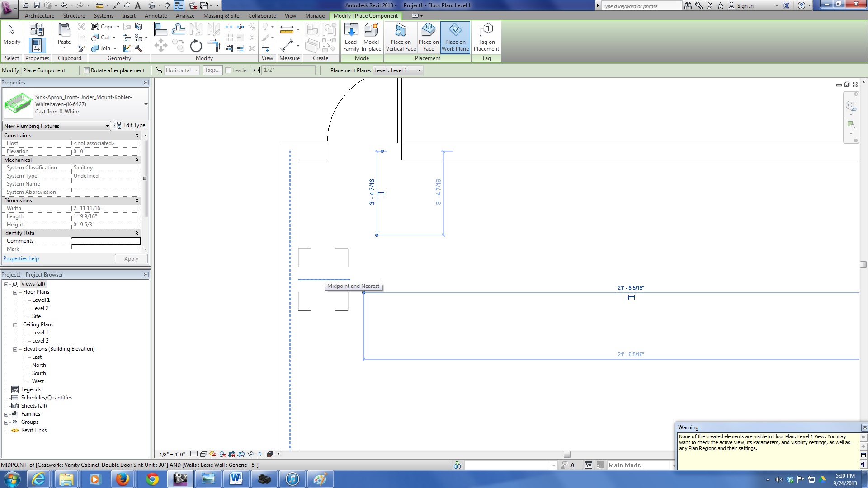Open Placement Plane Level 1 dropdown
Image resolution: width=868 pixels, height=488 pixels.
pyautogui.click(x=419, y=70)
